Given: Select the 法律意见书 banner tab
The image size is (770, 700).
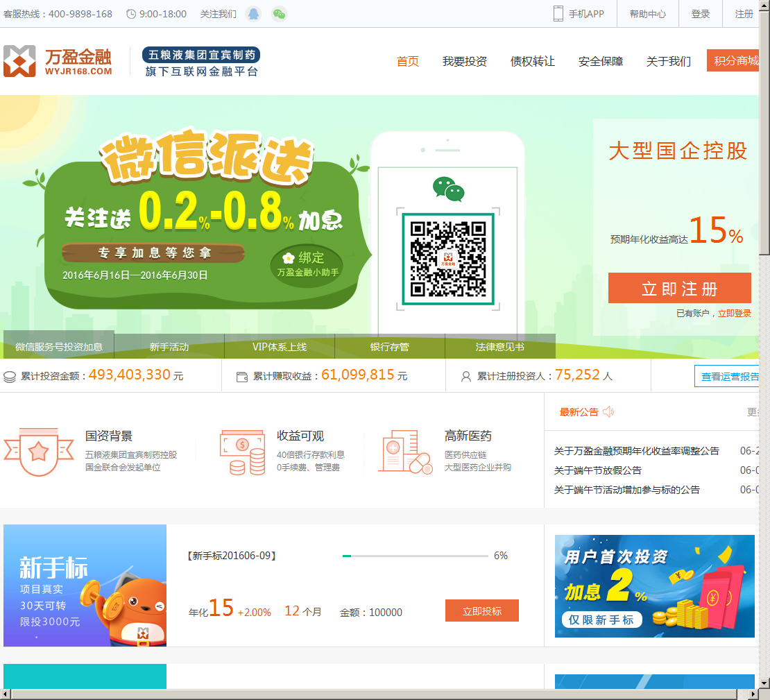Looking at the screenshot, I should (500, 347).
